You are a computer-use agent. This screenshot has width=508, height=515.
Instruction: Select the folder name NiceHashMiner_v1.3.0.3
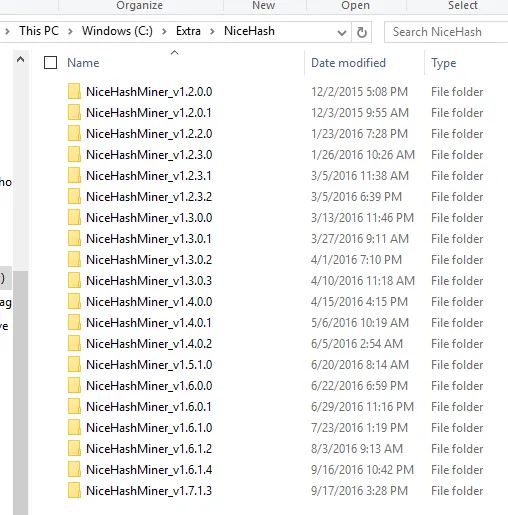click(x=149, y=281)
